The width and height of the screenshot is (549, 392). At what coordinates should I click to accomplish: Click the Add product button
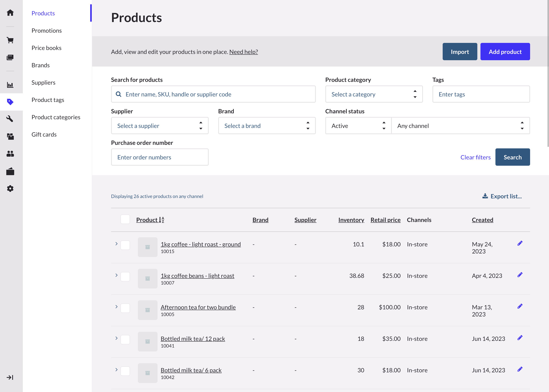505,51
